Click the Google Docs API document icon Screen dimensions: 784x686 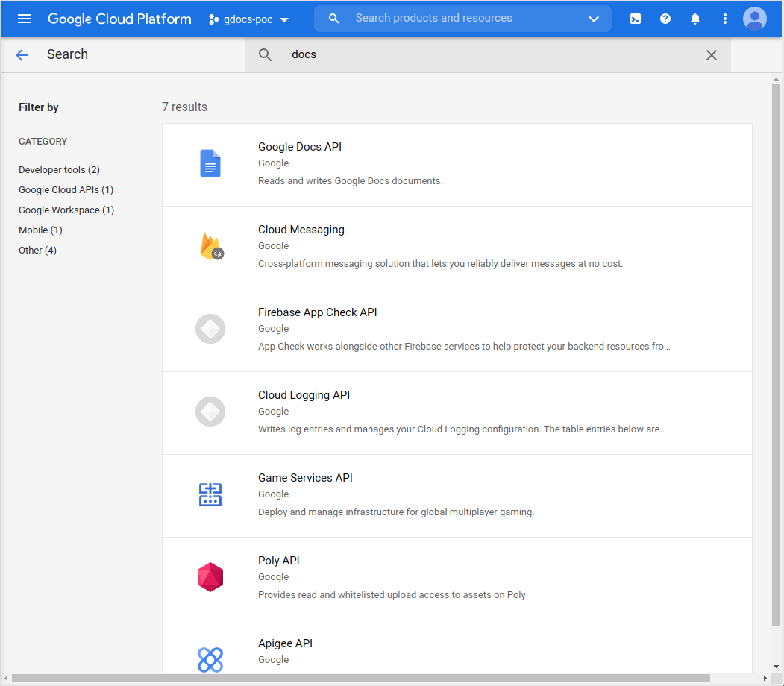210,163
